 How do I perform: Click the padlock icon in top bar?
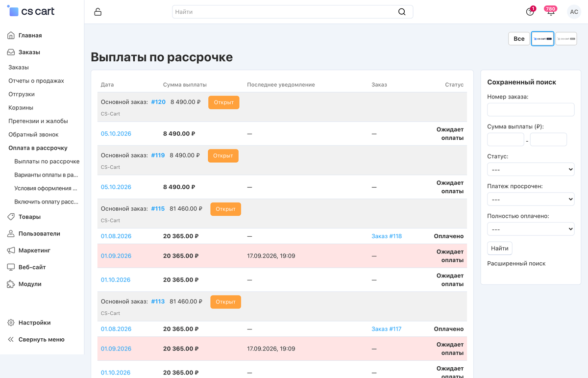[98, 12]
